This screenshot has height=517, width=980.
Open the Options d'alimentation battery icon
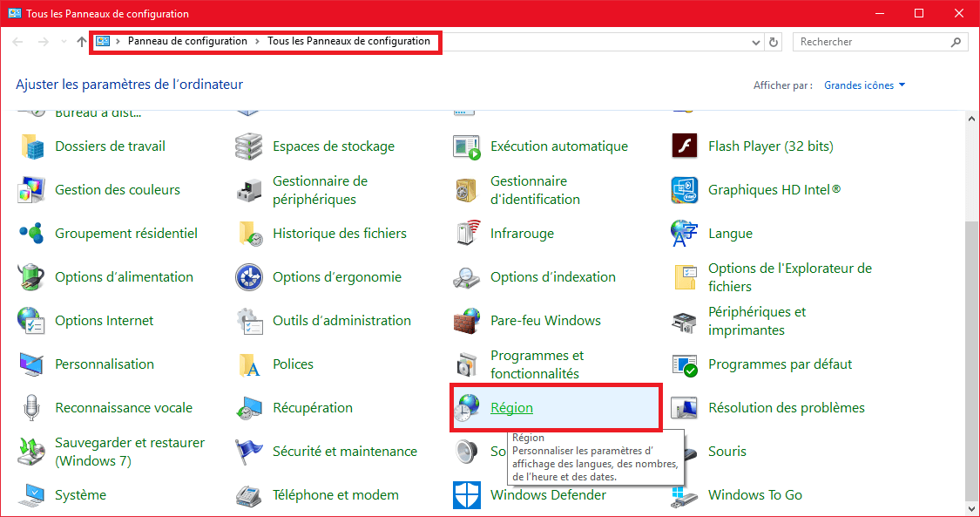click(31, 277)
